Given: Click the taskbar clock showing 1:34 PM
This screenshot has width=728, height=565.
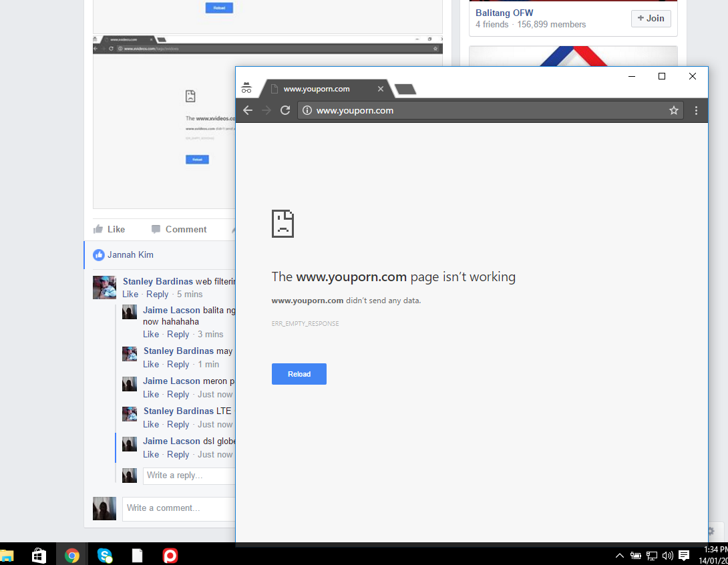Looking at the screenshot, I should click(x=713, y=555).
